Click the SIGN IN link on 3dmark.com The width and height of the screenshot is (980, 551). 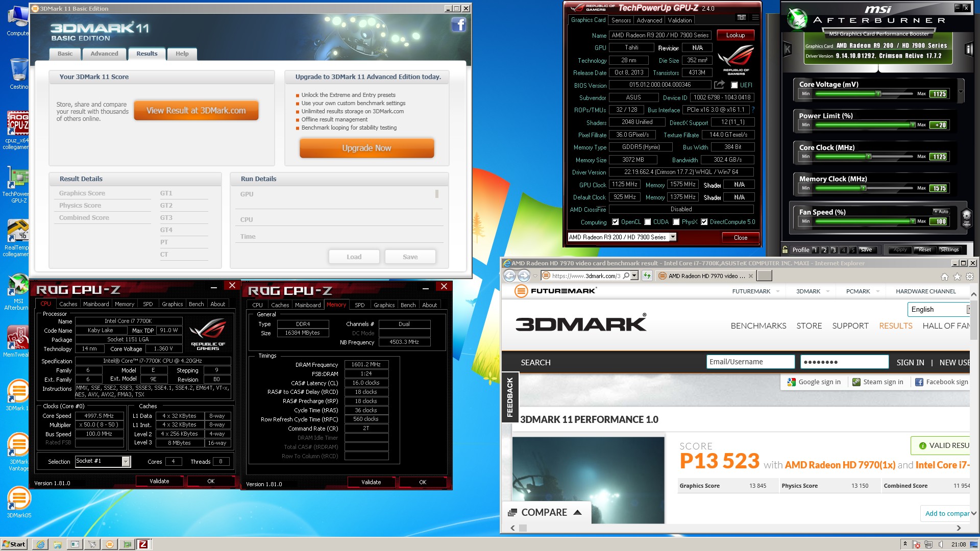(x=910, y=362)
